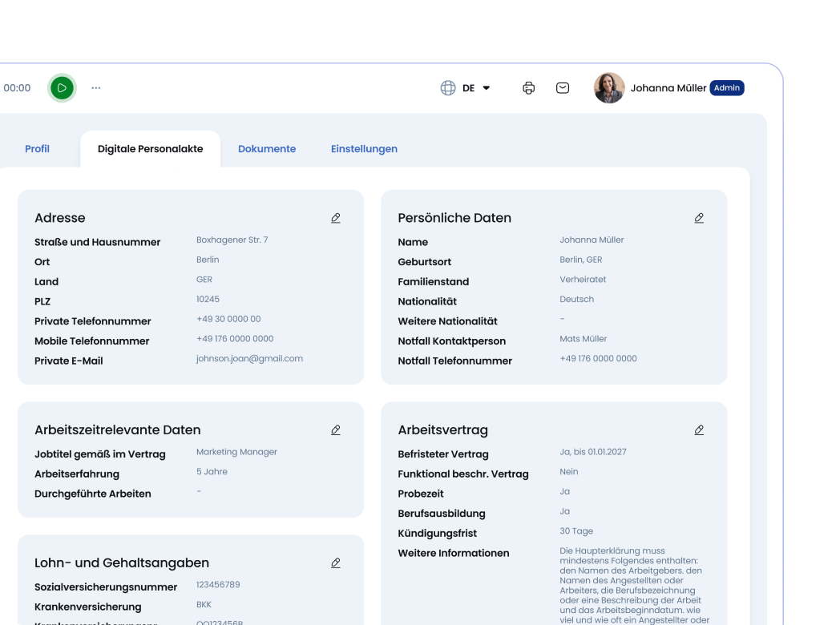
Task: Open the Dokumente tab
Action: tap(267, 149)
